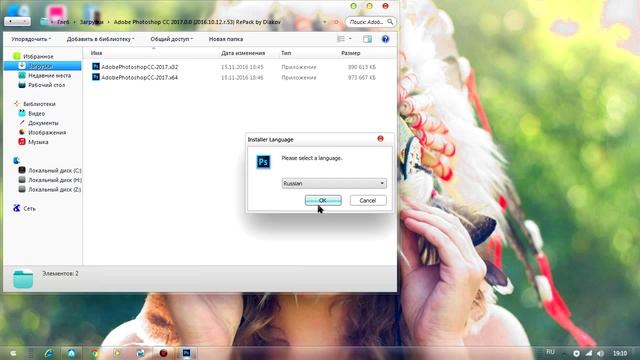Select Библиотеки in the navigation pane
Viewport: 640px width, 360px height.
click(x=39, y=104)
